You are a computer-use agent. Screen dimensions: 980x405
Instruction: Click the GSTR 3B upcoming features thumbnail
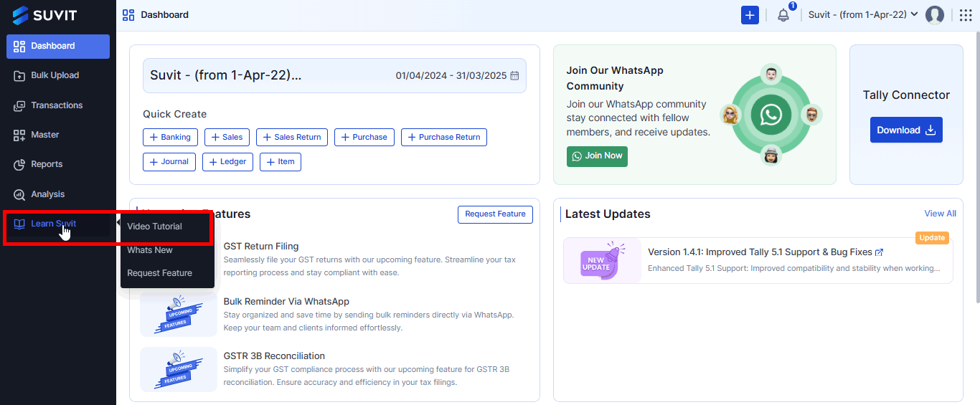coord(179,370)
